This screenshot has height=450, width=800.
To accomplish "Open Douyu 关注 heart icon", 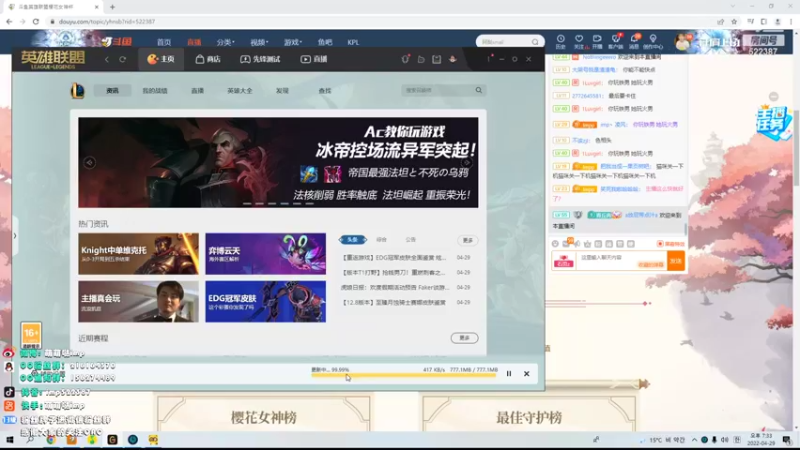I will 579,42.
